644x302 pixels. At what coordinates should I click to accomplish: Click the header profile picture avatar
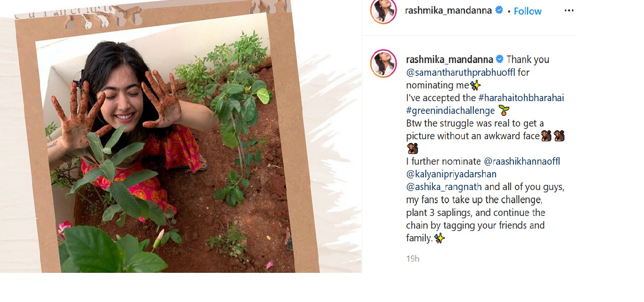383,11
